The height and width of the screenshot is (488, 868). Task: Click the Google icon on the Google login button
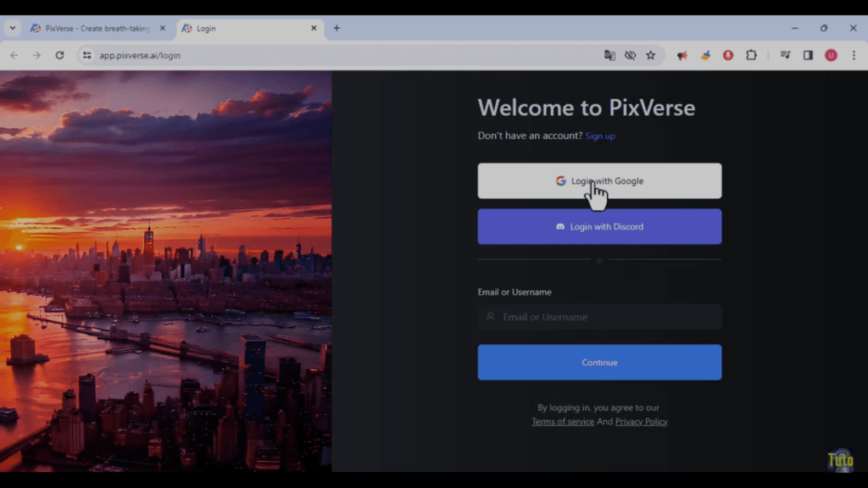pos(561,180)
